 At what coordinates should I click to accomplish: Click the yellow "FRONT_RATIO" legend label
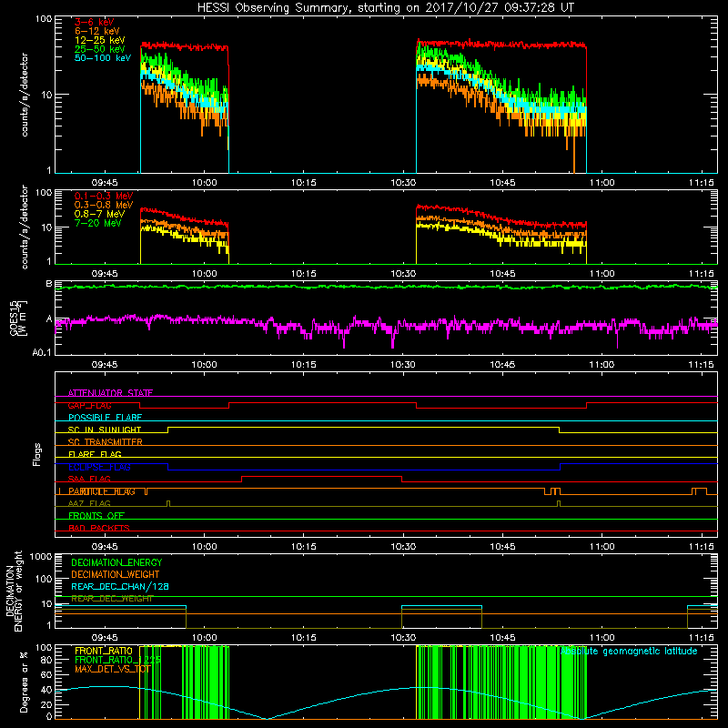pos(104,651)
